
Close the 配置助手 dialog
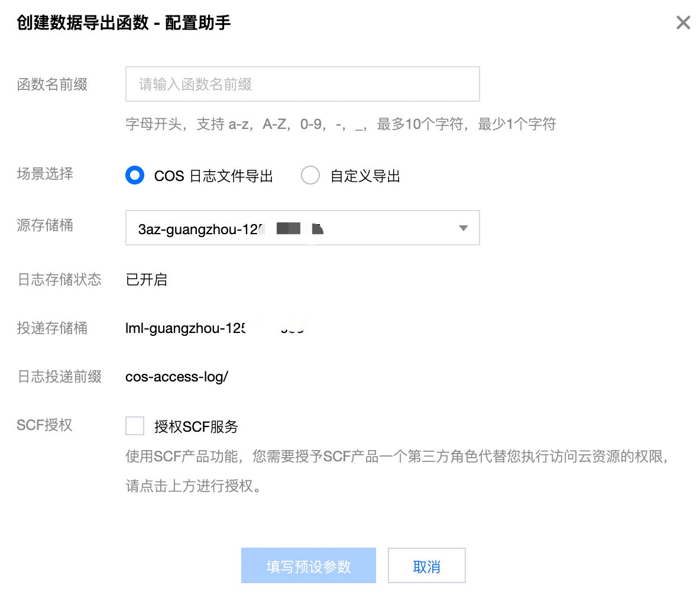coord(683,22)
